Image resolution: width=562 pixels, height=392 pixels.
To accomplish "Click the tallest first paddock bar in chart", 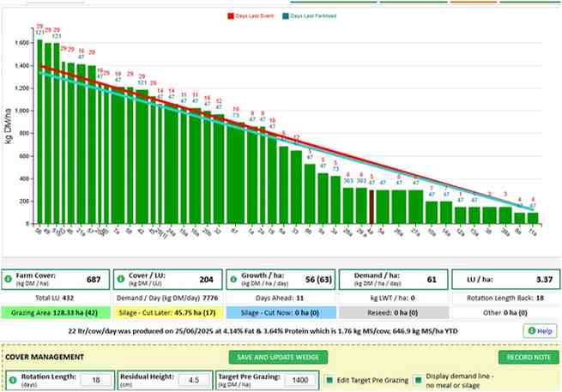I will pos(39,131).
